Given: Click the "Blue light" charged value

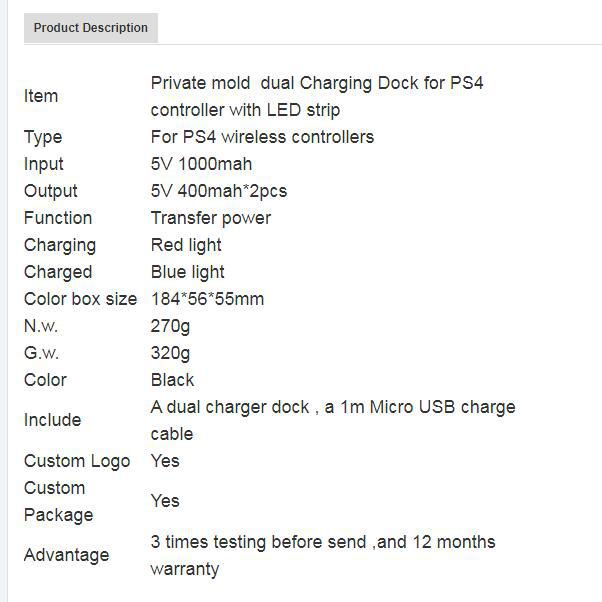Looking at the screenshot, I should point(188,272).
